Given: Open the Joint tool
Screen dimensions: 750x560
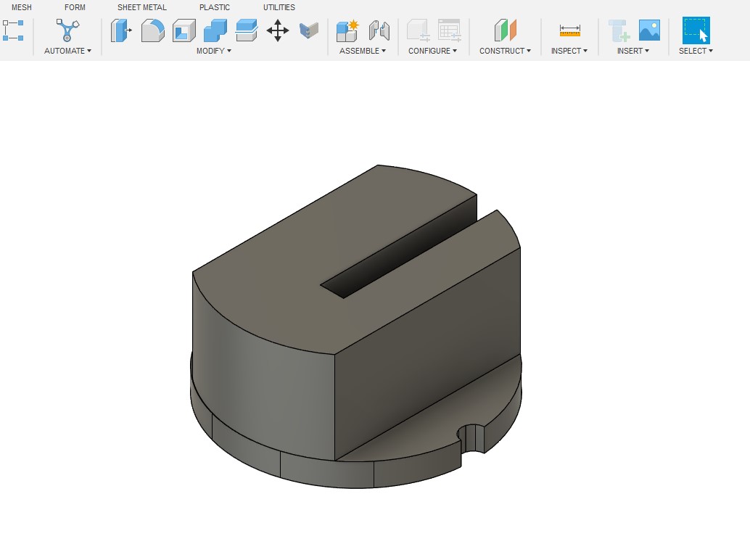Looking at the screenshot, I should pyautogui.click(x=379, y=30).
